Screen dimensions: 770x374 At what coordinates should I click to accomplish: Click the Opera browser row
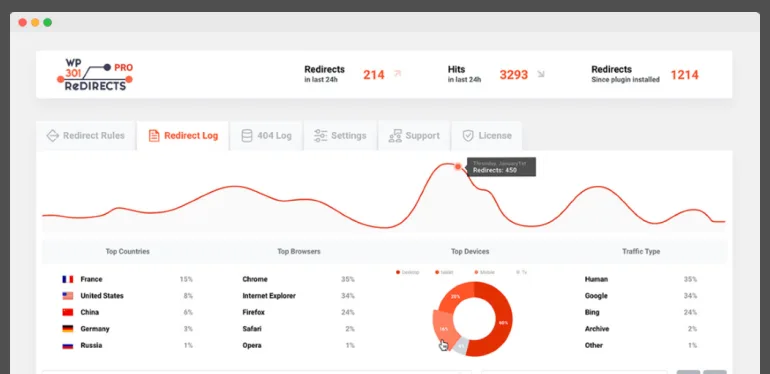click(299, 346)
